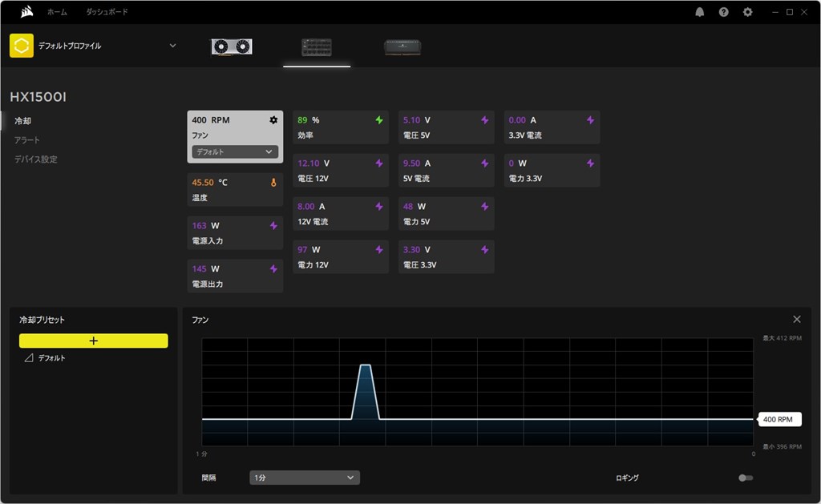Image resolution: width=821 pixels, height=504 pixels.
Task: Go to the ダッシュボード menu
Action: 107,11
